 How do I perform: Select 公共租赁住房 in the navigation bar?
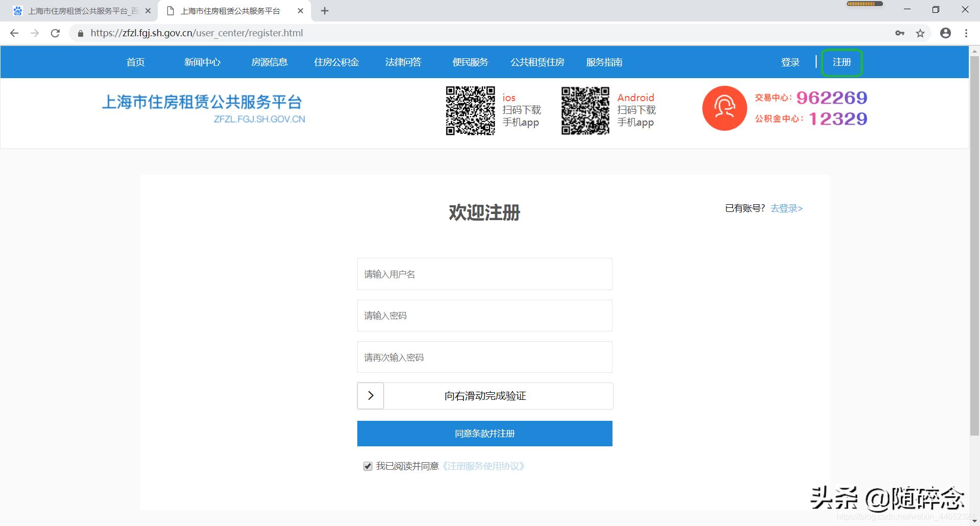pos(537,62)
